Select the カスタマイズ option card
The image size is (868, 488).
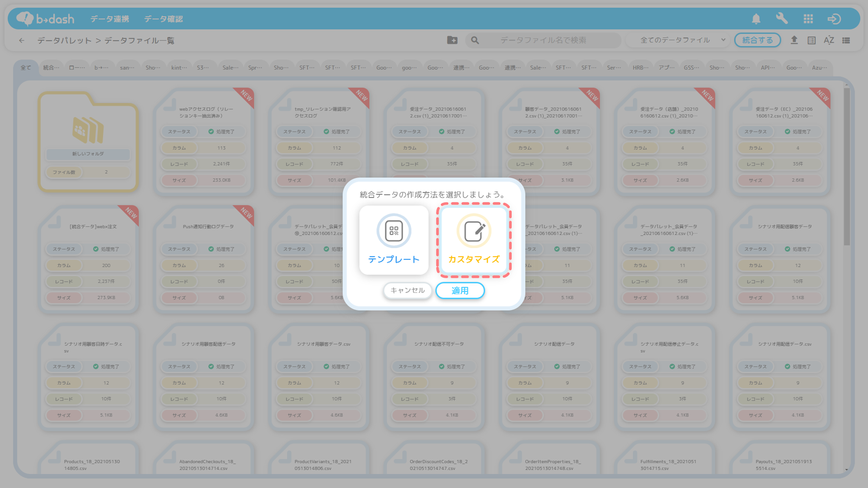point(473,240)
